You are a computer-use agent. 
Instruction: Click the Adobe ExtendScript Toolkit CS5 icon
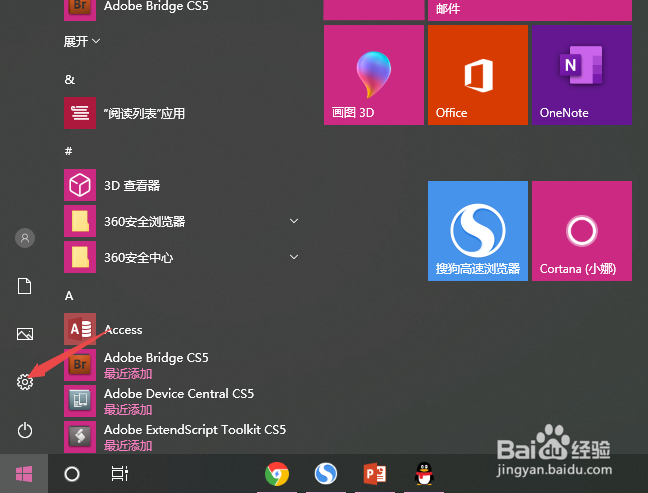point(80,437)
